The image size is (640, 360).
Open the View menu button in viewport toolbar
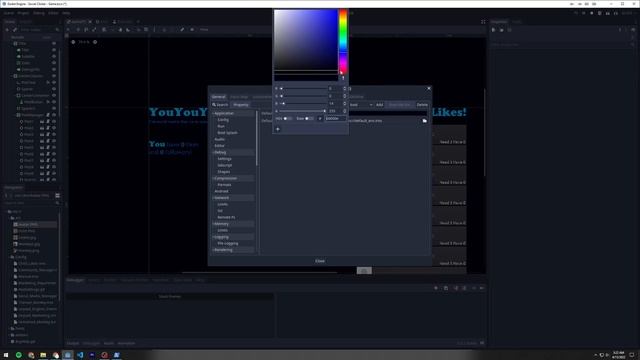(204, 30)
